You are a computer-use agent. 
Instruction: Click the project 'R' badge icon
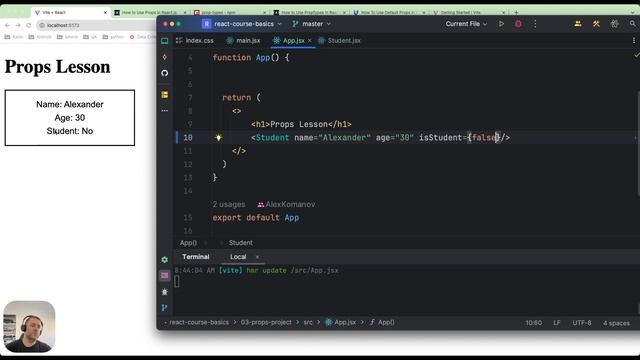[207, 24]
